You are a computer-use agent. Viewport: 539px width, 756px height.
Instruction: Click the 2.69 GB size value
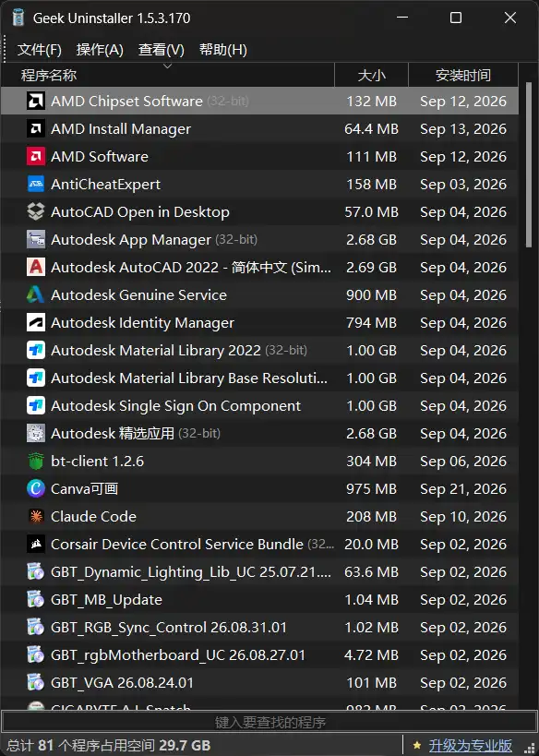[371, 267]
